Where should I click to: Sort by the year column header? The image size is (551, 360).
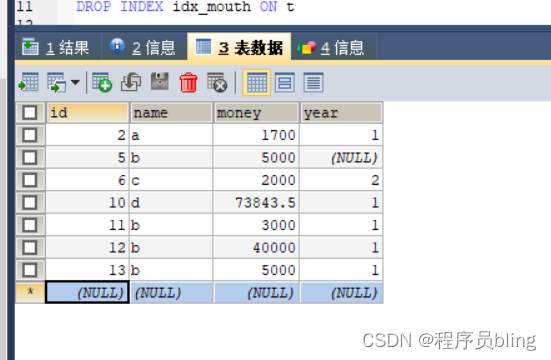tap(341, 113)
